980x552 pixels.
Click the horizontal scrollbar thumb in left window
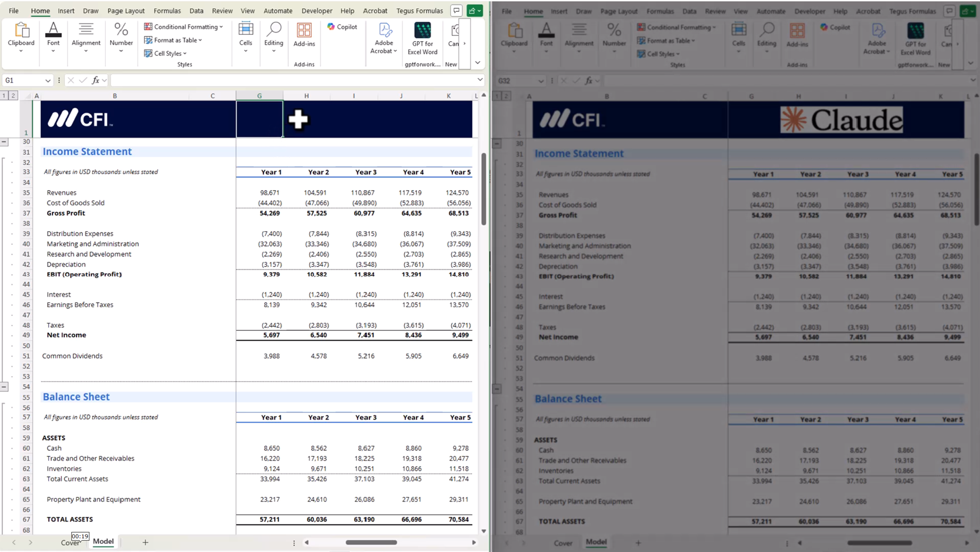[371, 543]
